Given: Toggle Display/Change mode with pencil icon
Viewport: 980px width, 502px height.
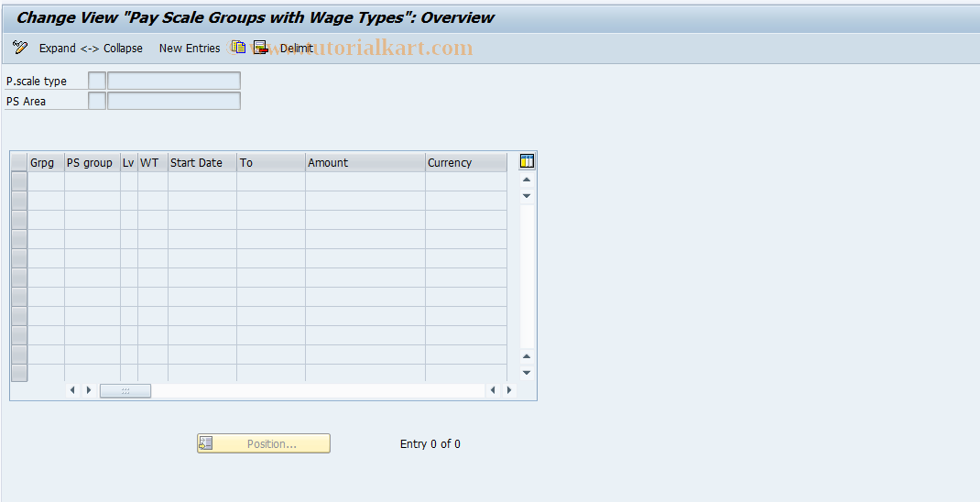Looking at the screenshot, I should coord(20,48).
